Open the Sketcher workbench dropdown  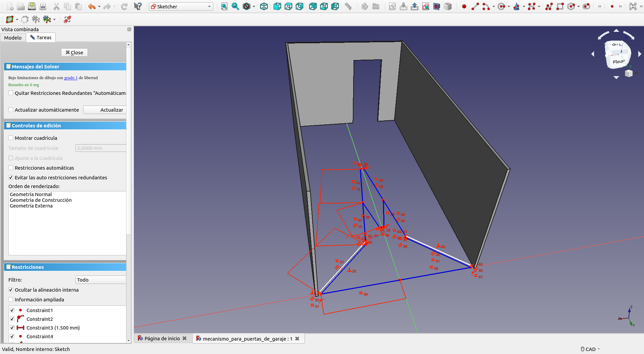[x=181, y=6]
